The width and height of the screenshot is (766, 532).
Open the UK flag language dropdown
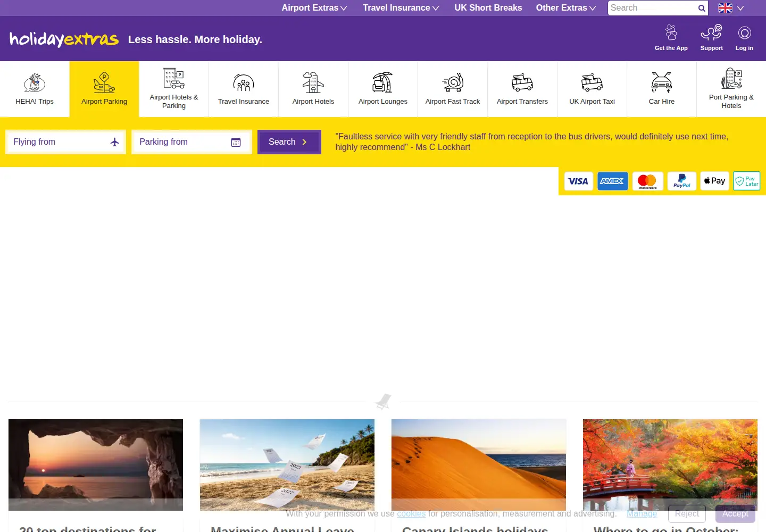(x=731, y=8)
